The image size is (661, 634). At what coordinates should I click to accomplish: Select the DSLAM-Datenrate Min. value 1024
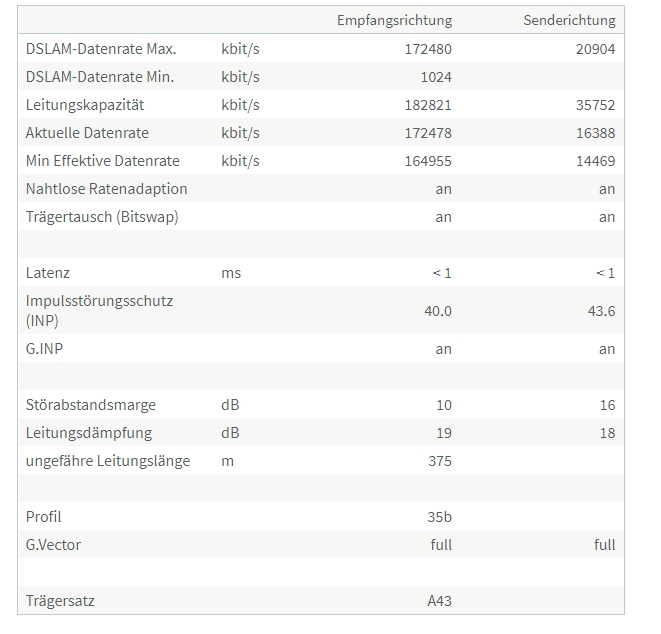coord(436,77)
